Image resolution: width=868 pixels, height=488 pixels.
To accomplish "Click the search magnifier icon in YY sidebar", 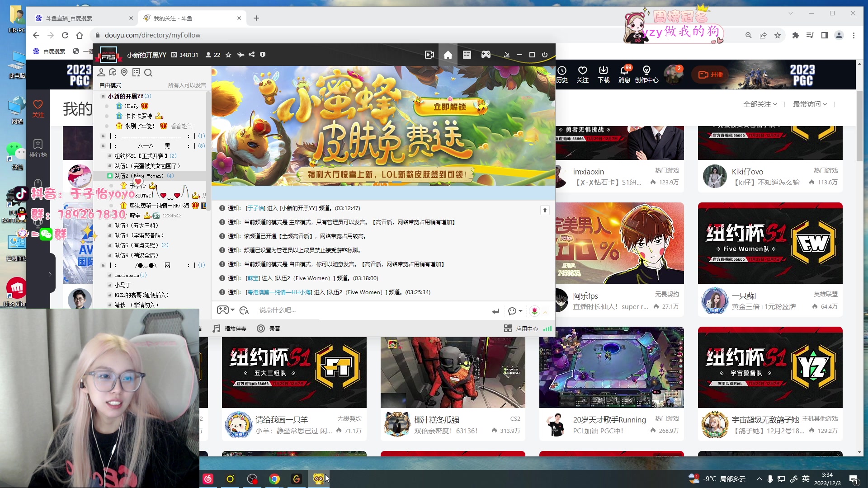I will (148, 72).
